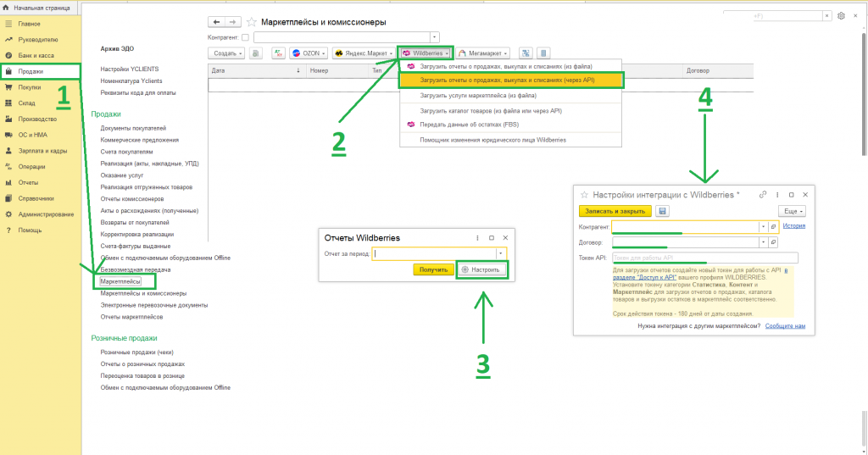This screenshot has width=868, height=455.
Task: Click the save diskette icon in Wildberries settings
Action: point(662,211)
